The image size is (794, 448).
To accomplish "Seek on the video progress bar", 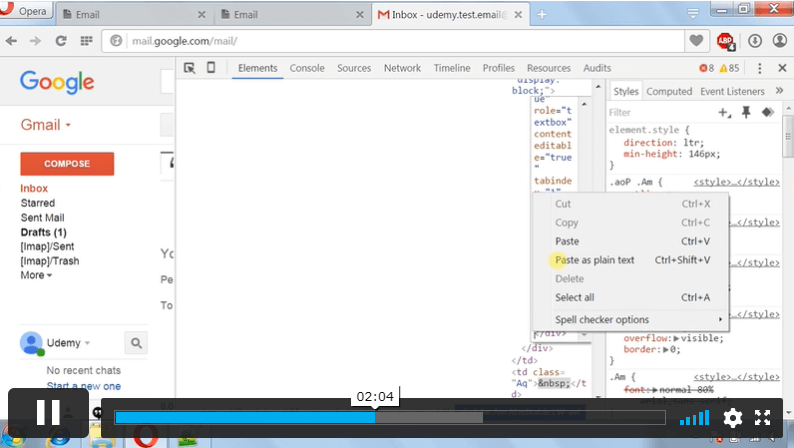I will 390,418.
